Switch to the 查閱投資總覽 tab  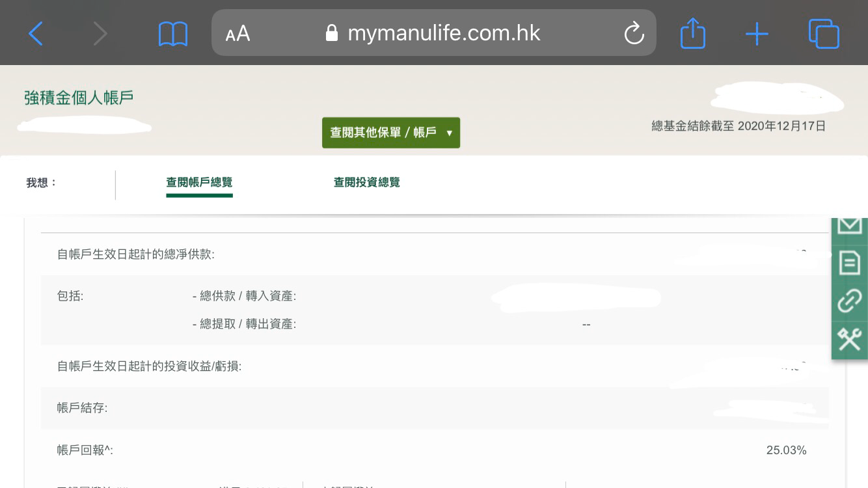coord(366,182)
